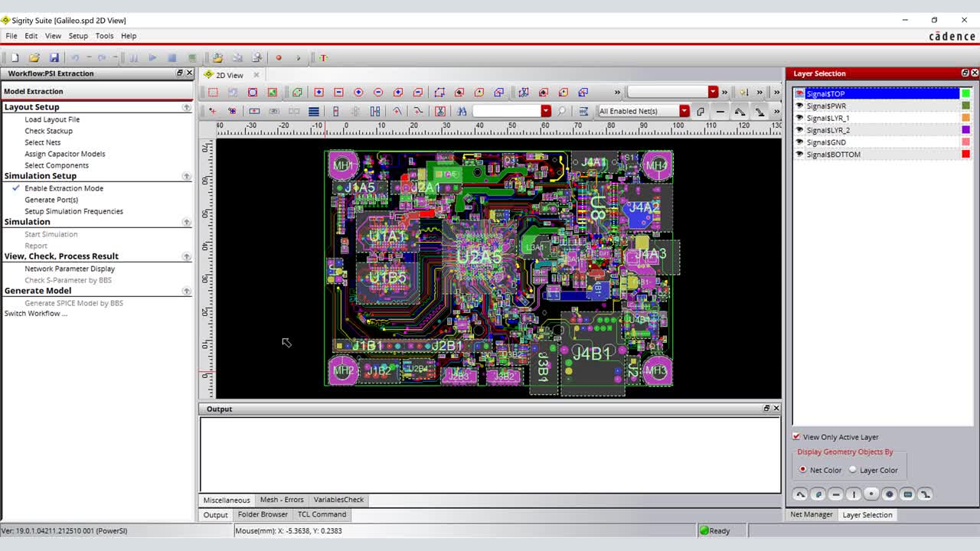Image resolution: width=980 pixels, height=551 pixels.
Task: Switch to the Net Manager tab
Action: [x=811, y=514]
